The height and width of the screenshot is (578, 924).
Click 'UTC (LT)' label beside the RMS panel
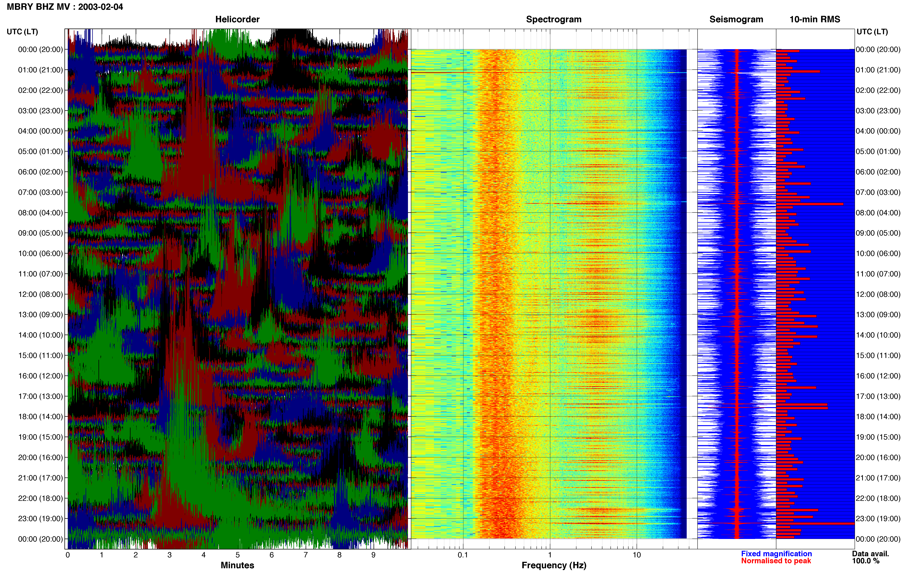(x=872, y=32)
